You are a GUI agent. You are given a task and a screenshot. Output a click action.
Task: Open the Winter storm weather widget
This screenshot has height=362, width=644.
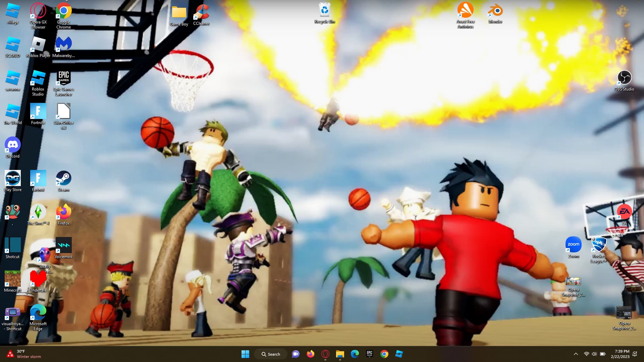(x=24, y=354)
